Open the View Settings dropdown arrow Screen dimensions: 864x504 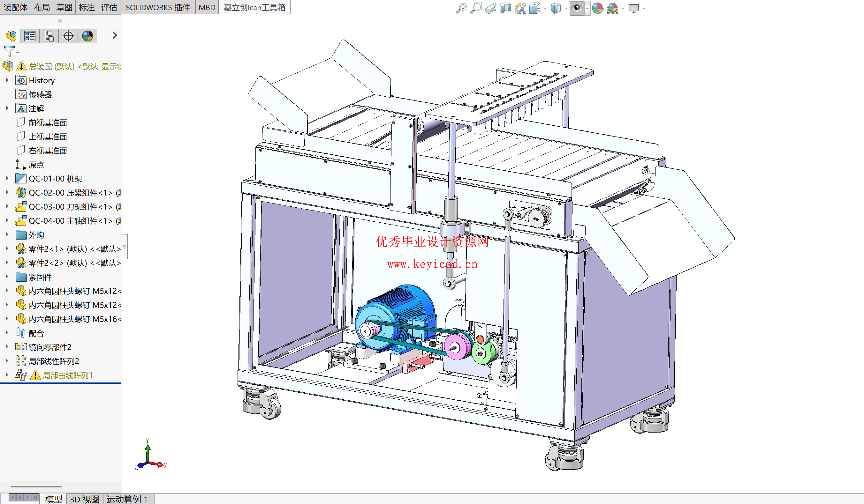tap(644, 8)
